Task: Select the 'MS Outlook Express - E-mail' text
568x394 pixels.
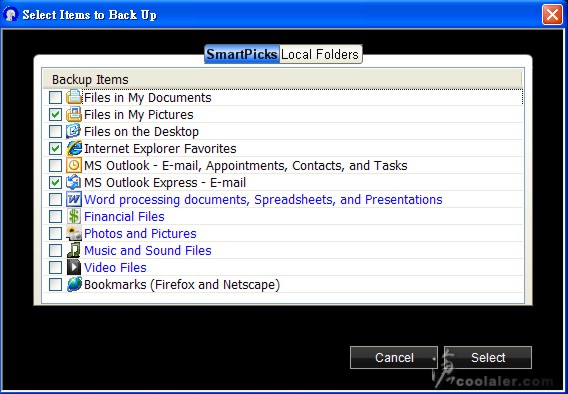Action: (165, 183)
